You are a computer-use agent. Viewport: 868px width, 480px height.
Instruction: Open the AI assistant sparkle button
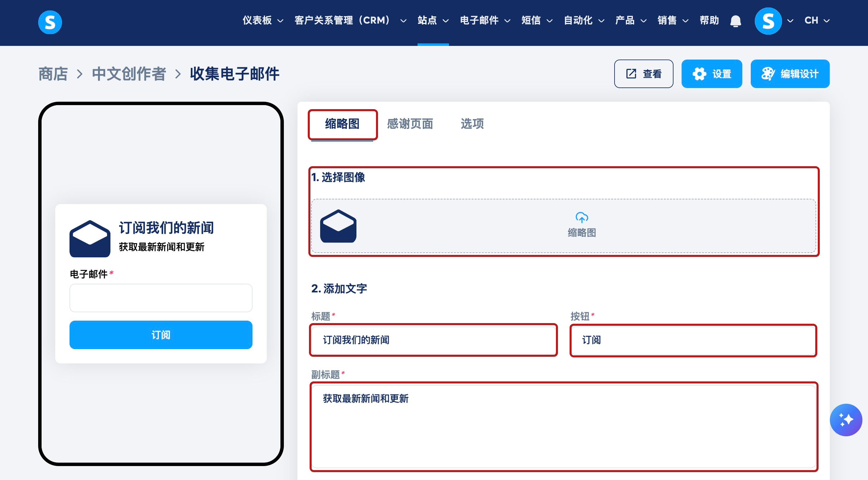click(845, 420)
